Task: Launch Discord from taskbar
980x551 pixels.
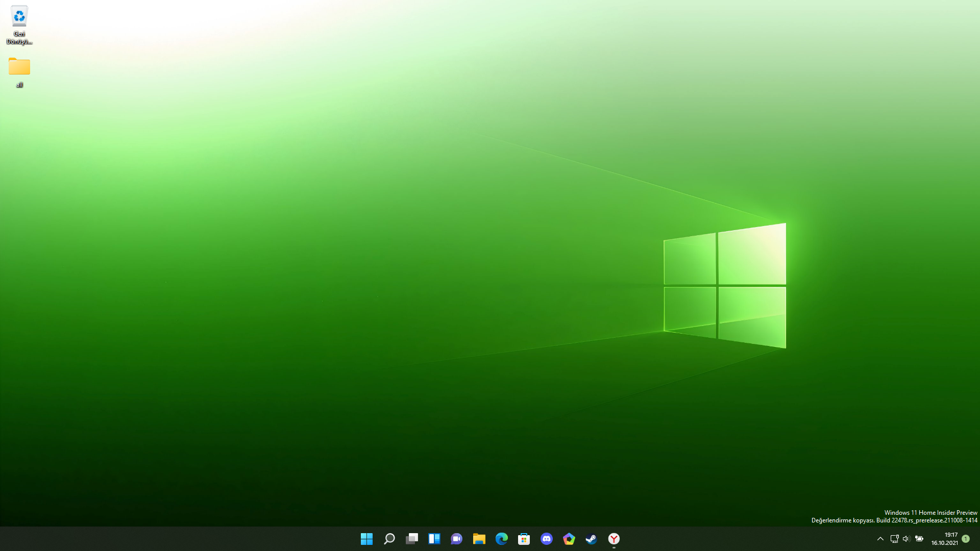Action: click(x=546, y=539)
